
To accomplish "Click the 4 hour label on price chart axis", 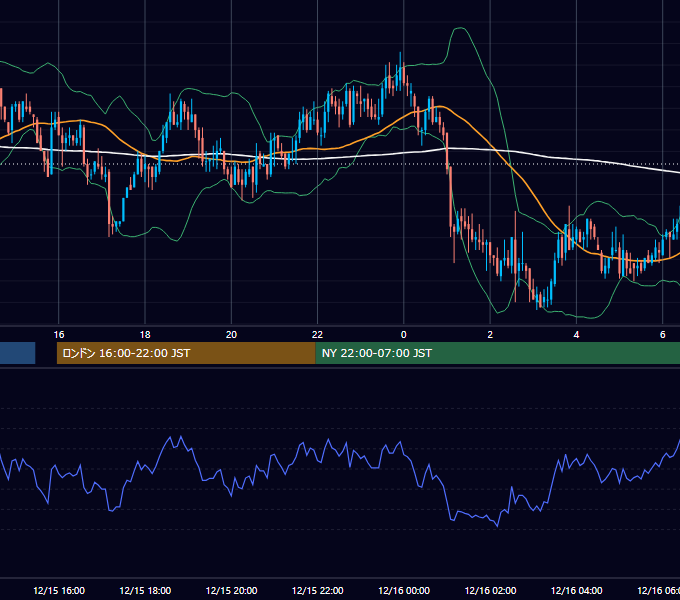I will (576, 335).
